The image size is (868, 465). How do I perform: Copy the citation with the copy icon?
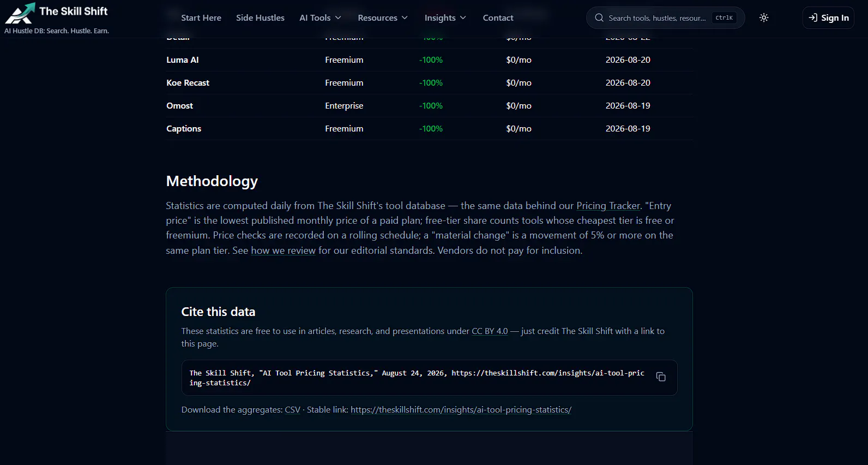click(661, 377)
